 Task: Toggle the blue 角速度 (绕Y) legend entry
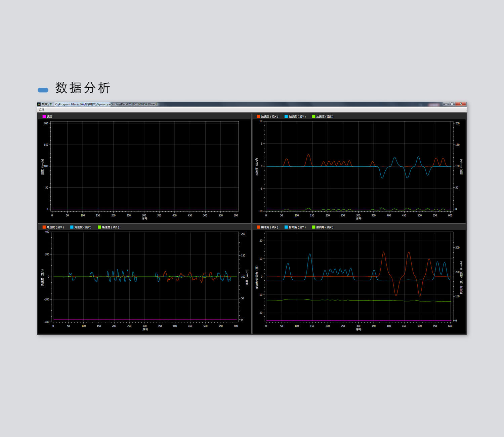[81, 227]
